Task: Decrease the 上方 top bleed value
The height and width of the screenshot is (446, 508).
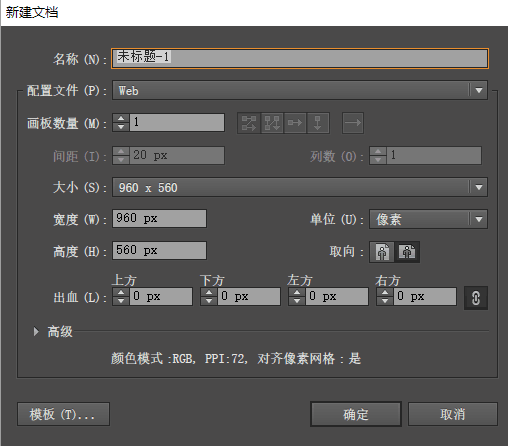Action: tap(121, 301)
